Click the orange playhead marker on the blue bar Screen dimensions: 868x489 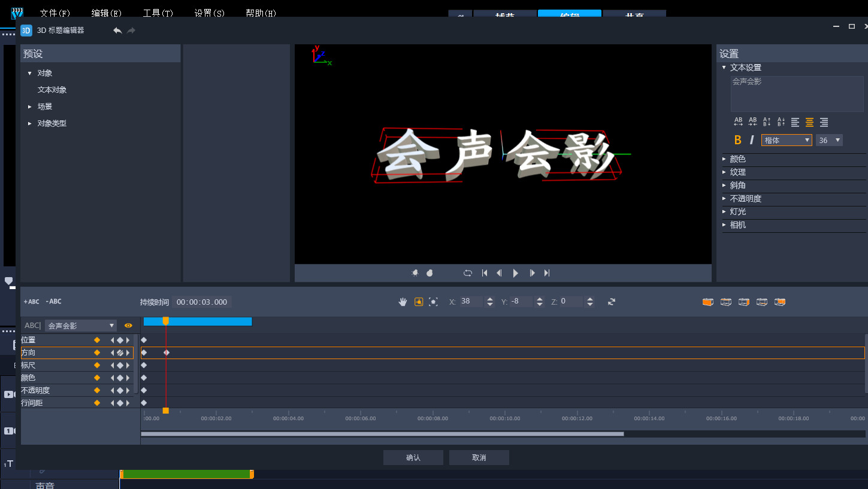(x=166, y=321)
